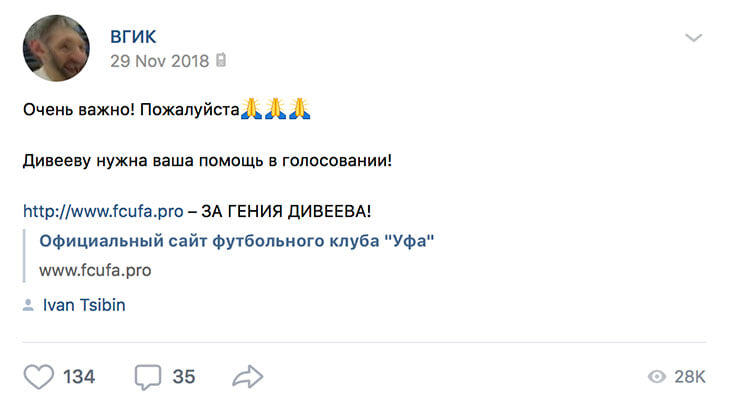Click the eye views icon
This screenshot has height=406, width=730.
coord(656,377)
